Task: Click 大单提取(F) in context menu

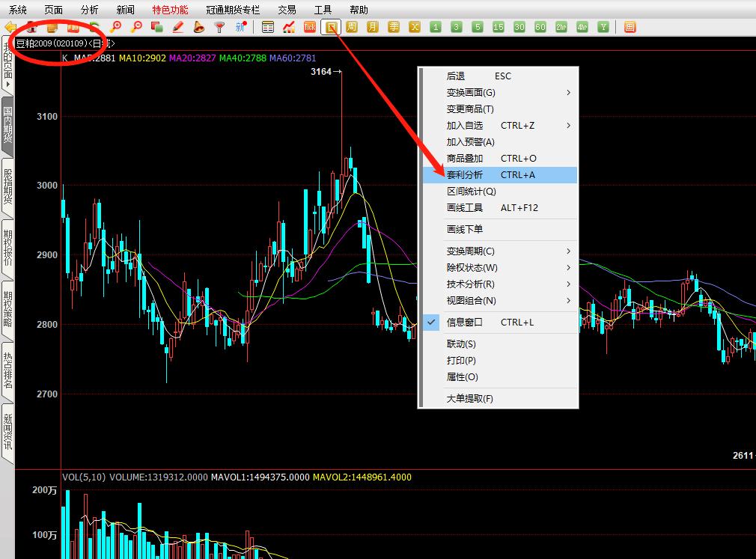Action: [469, 399]
